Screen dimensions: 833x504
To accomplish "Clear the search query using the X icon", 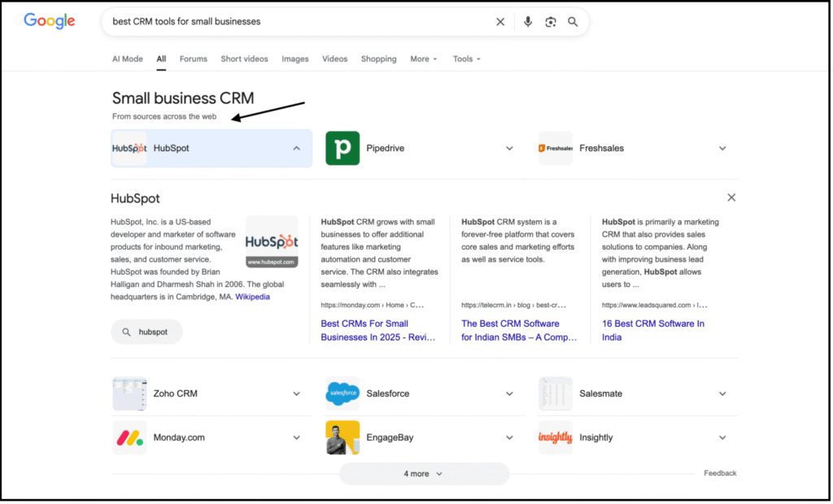I will [500, 21].
